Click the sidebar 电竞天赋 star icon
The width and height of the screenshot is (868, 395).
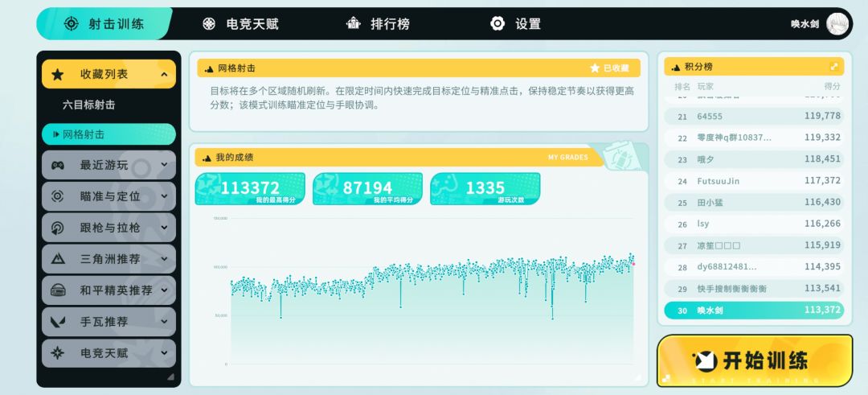58,353
